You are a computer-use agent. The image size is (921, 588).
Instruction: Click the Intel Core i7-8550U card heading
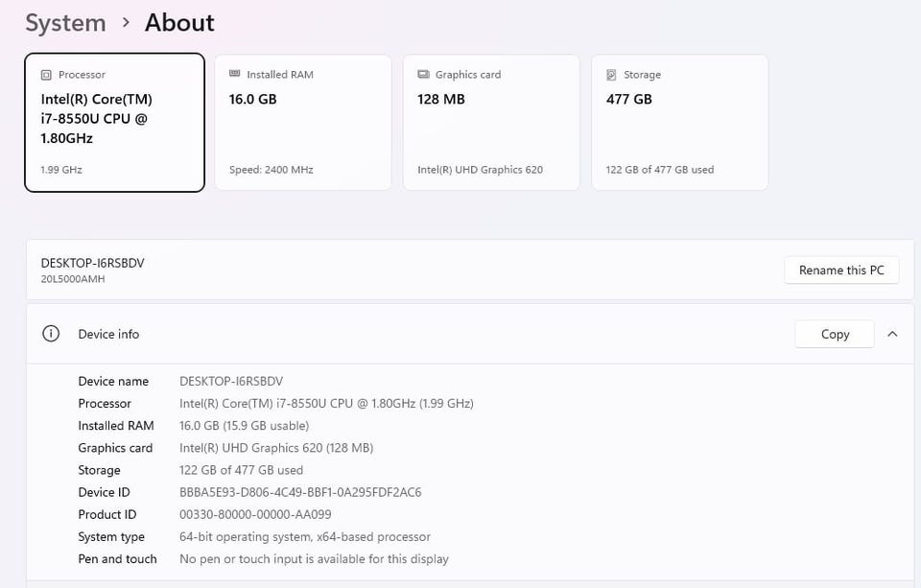point(96,119)
